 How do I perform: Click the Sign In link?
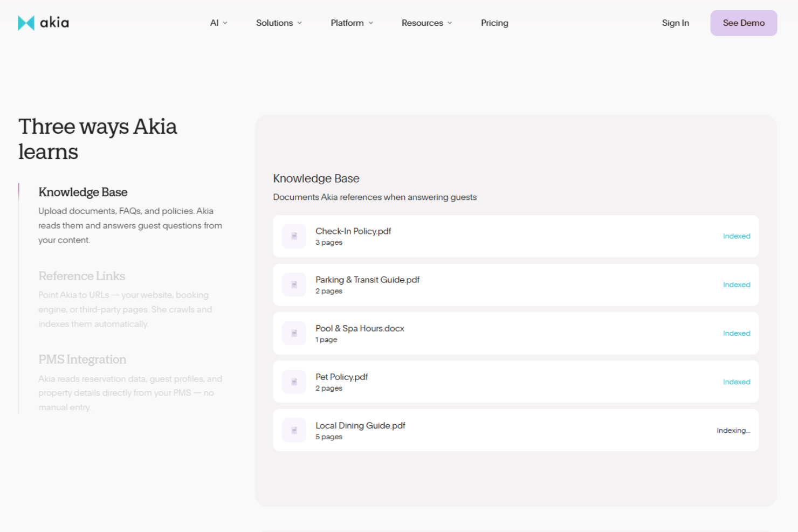click(x=675, y=23)
